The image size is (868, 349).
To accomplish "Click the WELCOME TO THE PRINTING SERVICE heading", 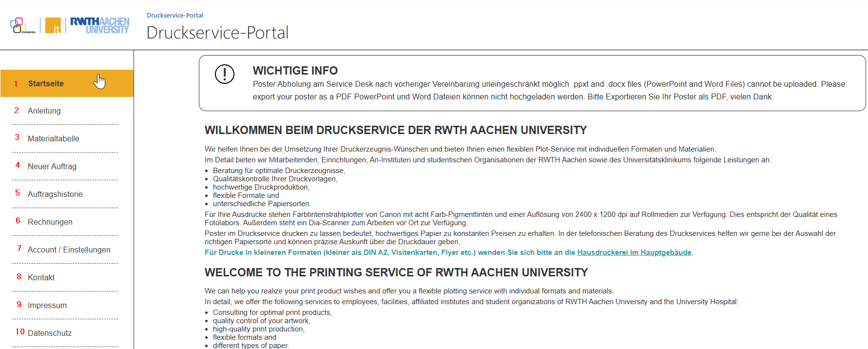I will [396, 272].
